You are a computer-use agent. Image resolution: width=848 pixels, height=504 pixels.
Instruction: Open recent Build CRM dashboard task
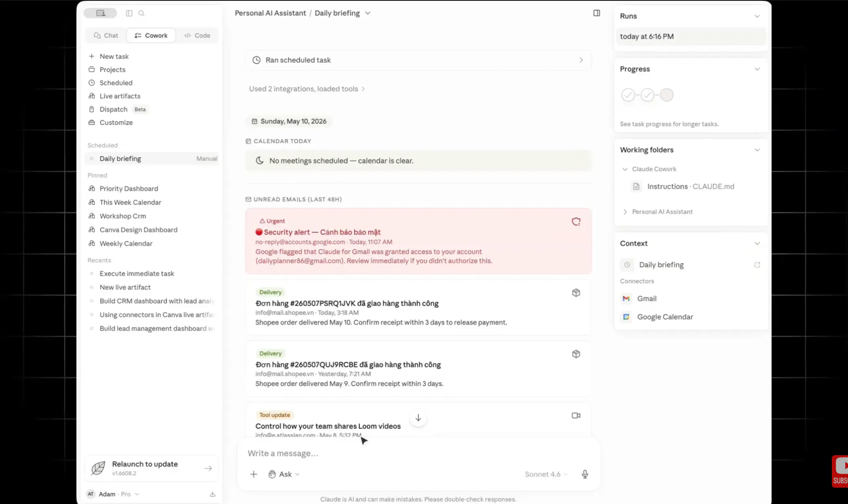pyautogui.click(x=152, y=301)
